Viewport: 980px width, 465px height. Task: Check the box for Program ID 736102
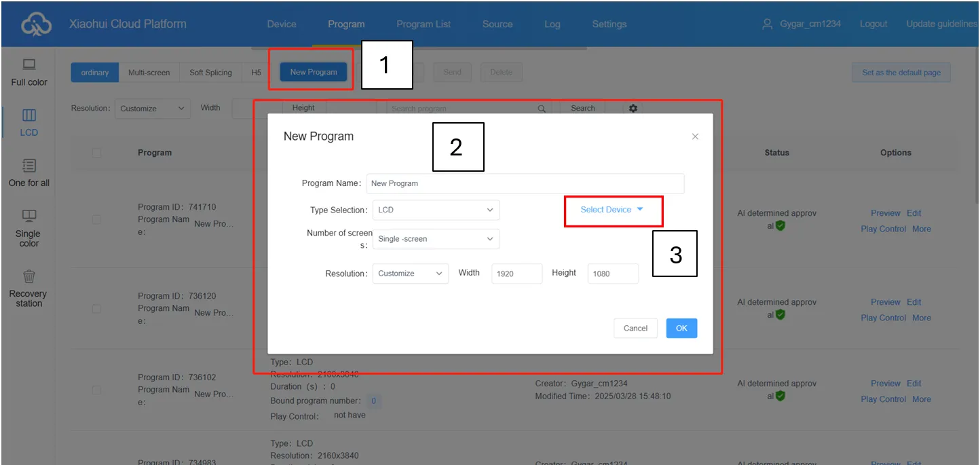[x=96, y=390]
